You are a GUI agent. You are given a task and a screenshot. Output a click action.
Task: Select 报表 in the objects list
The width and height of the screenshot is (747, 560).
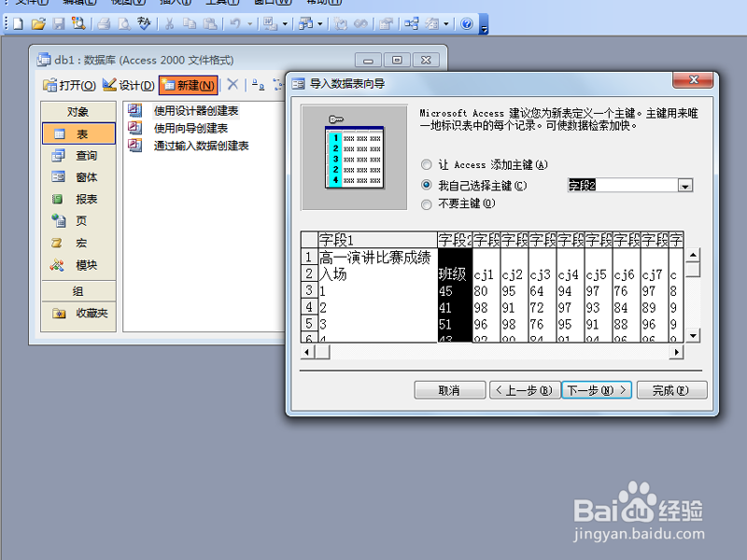[78, 199]
